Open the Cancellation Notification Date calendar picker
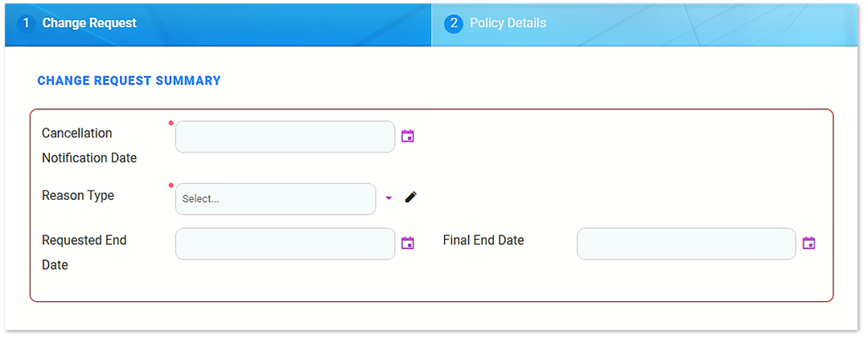The height and width of the screenshot is (339, 868). coord(408,137)
